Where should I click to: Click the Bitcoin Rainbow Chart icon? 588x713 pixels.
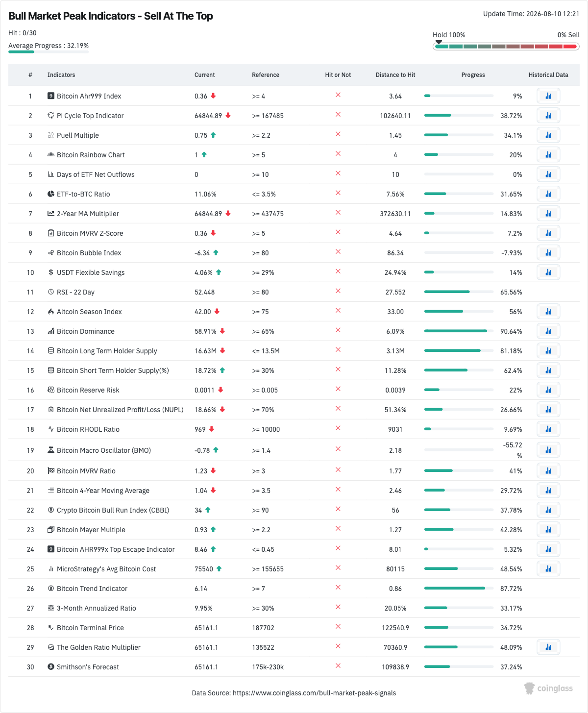point(51,155)
